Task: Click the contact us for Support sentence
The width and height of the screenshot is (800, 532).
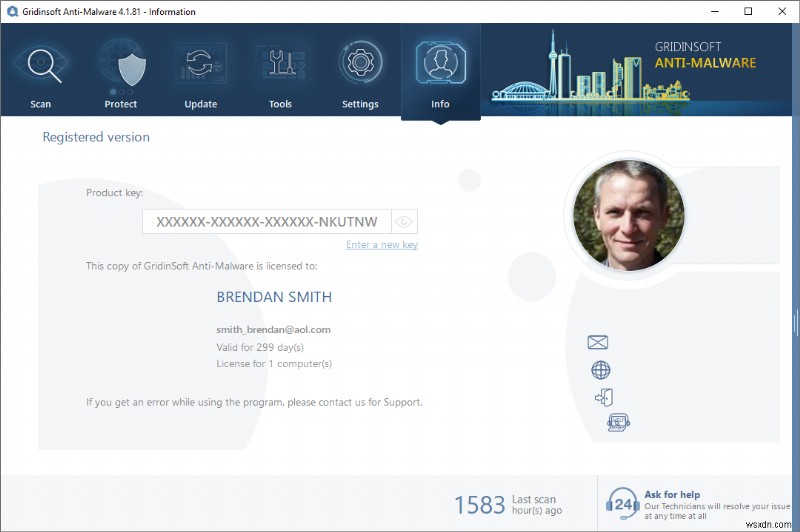Action: click(254, 402)
